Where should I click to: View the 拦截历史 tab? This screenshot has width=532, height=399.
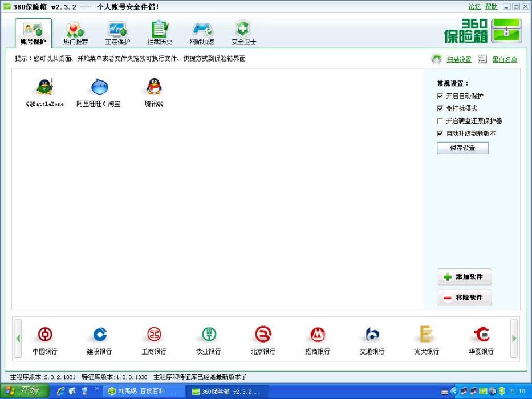pos(160,33)
